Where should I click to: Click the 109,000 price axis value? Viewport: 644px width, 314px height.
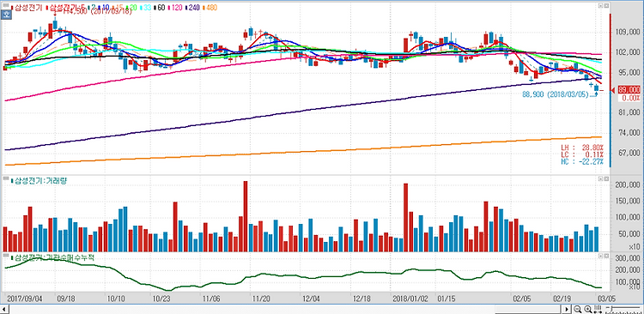click(628, 32)
